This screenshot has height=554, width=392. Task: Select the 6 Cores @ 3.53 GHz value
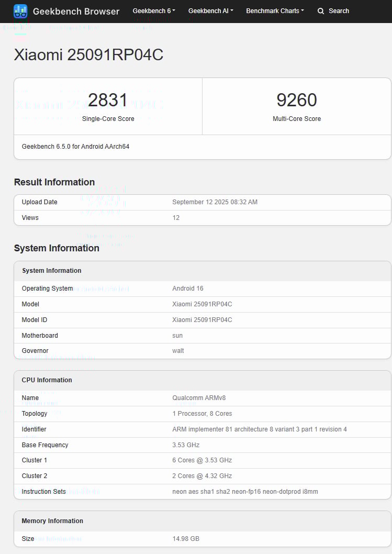tap(202, 460)
